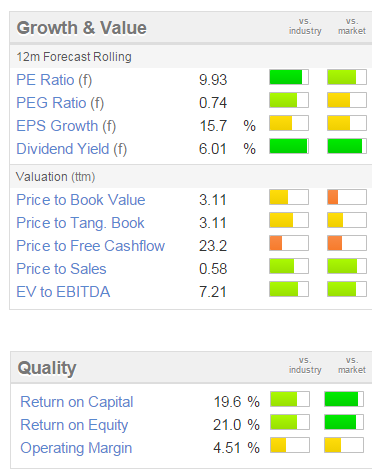This screenshot has height=475, width=372.
Task: Click the EPS Growth (f) link
Action: point(66,126)
